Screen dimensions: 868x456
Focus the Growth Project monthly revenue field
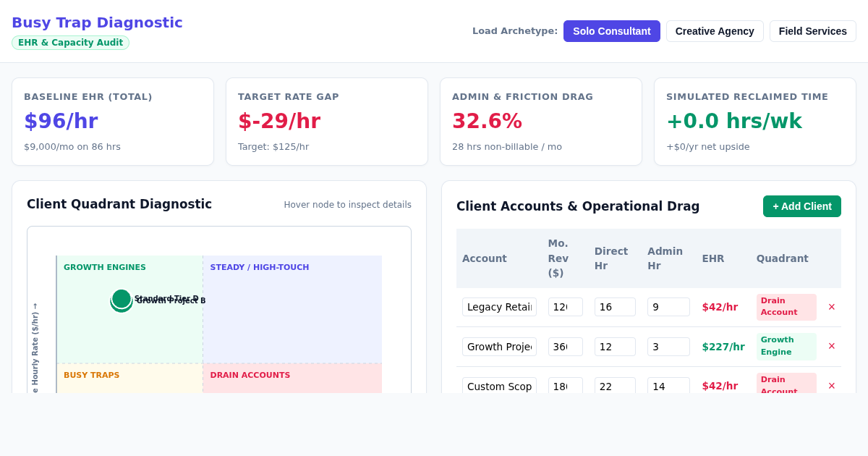click(x=566, y=347)
